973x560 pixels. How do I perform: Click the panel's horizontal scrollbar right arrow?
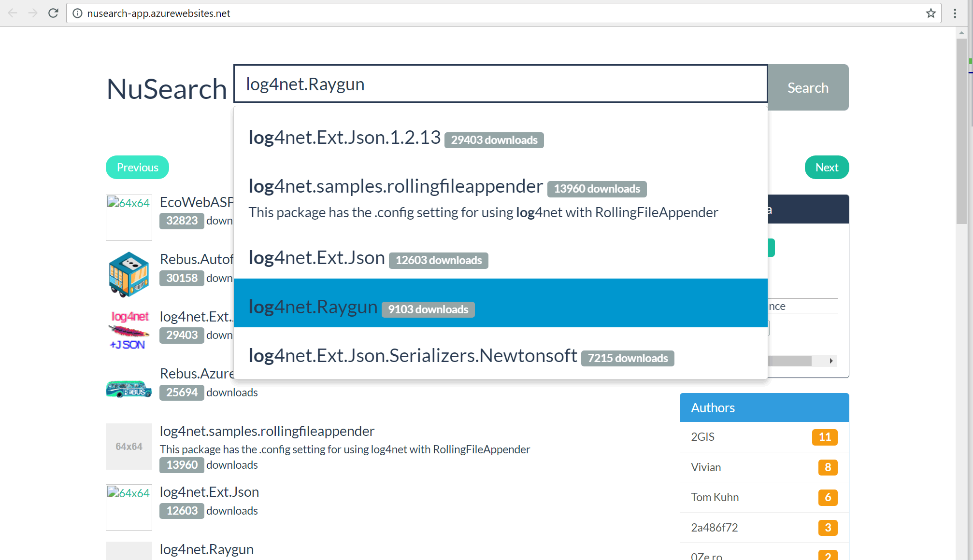pyautogui.click(x=831, y=361)
